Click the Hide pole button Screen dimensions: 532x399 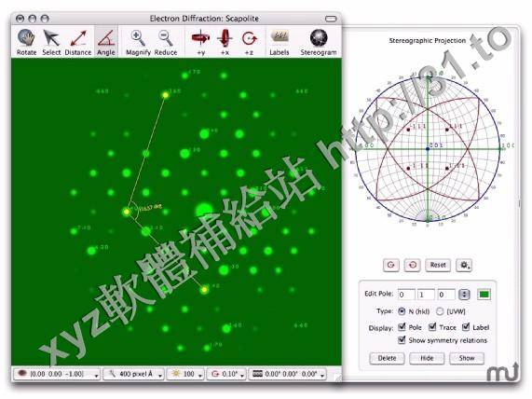pos(427,358)
